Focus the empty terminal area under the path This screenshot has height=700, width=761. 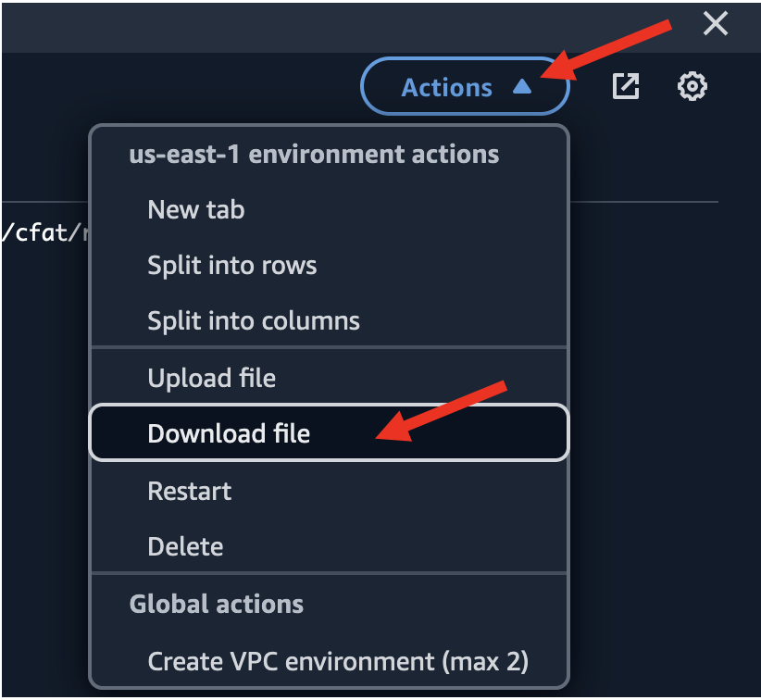(42, 417)
